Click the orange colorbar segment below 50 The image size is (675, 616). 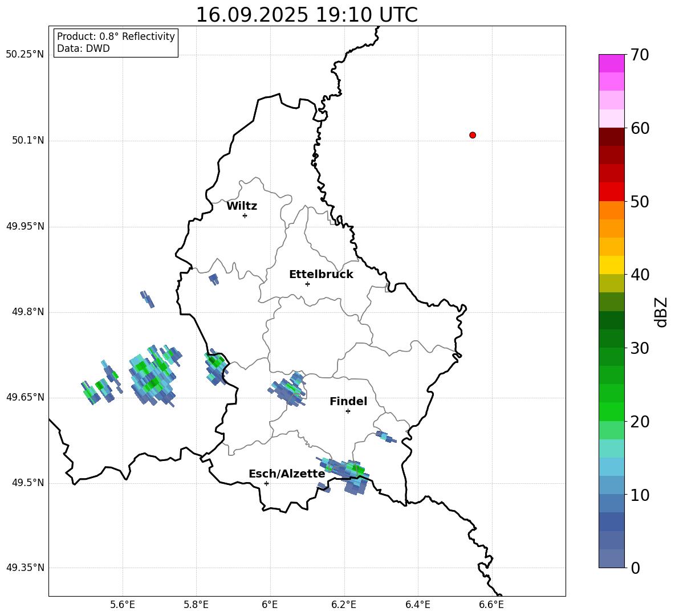(612, 210)
